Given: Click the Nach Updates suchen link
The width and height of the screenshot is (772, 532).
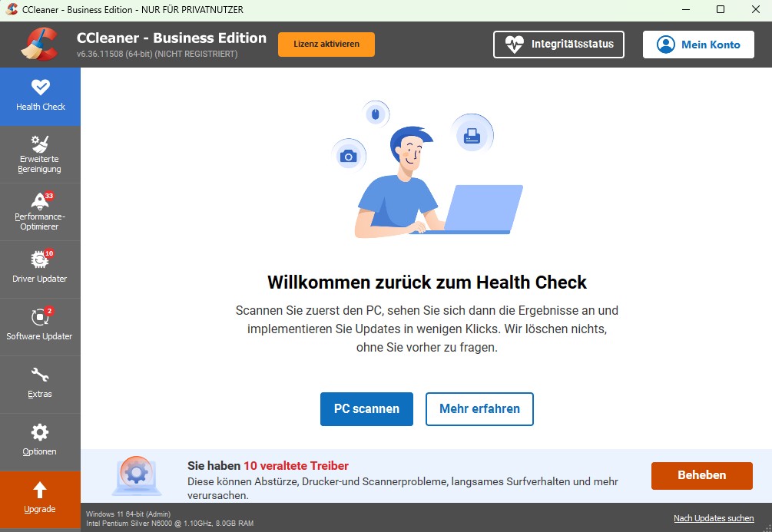Looking at the screenshot, I should point(714,518).
